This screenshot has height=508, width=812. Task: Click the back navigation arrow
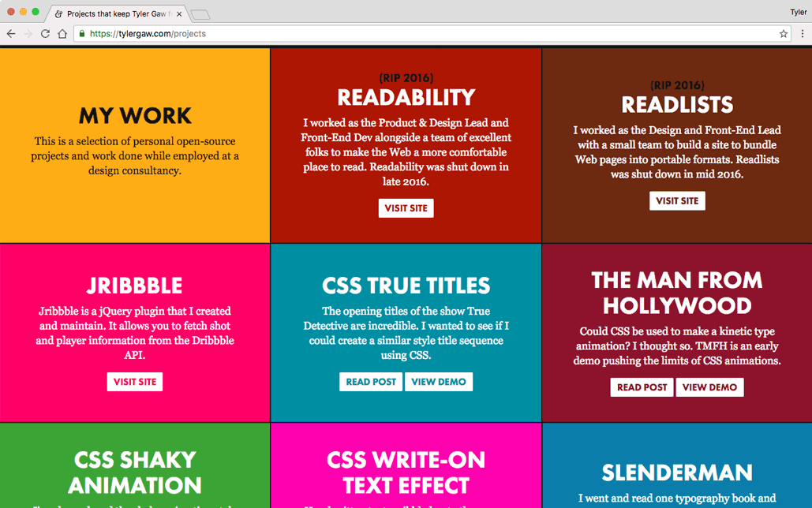(10, 33)
